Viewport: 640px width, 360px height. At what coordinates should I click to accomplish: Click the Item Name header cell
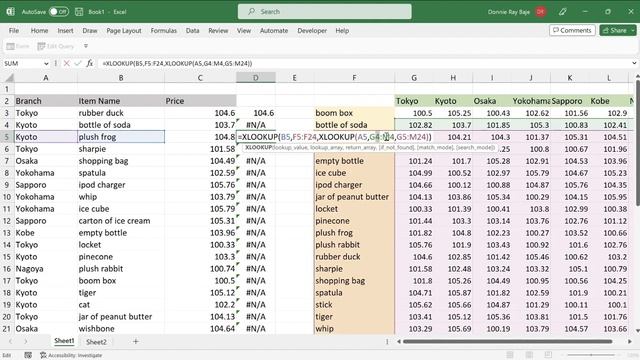tap(121, 101)
